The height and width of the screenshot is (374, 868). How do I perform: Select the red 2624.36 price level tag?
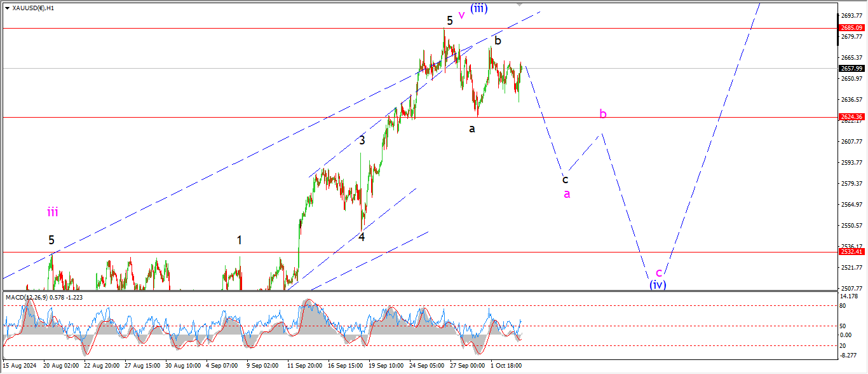coord(851,117)
